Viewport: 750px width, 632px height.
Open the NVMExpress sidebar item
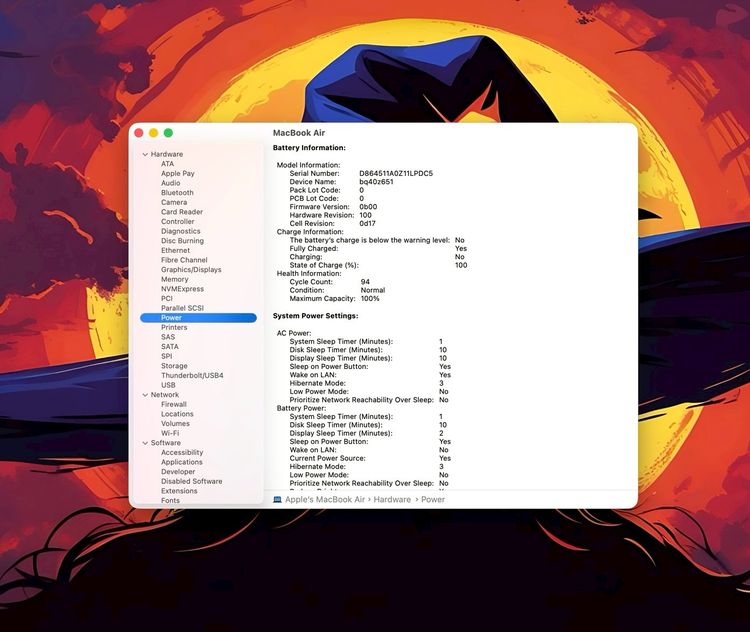click(182, 289)
